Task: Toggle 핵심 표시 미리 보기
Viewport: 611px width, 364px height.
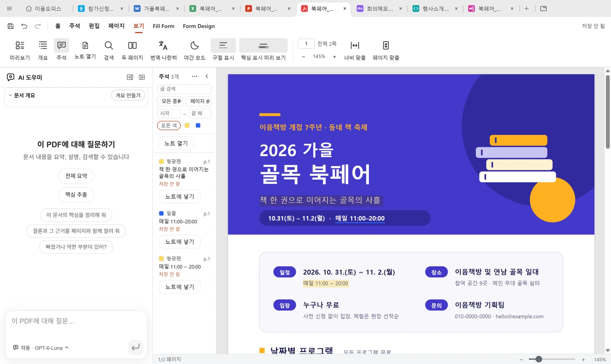Action: (x=263, y=50)
